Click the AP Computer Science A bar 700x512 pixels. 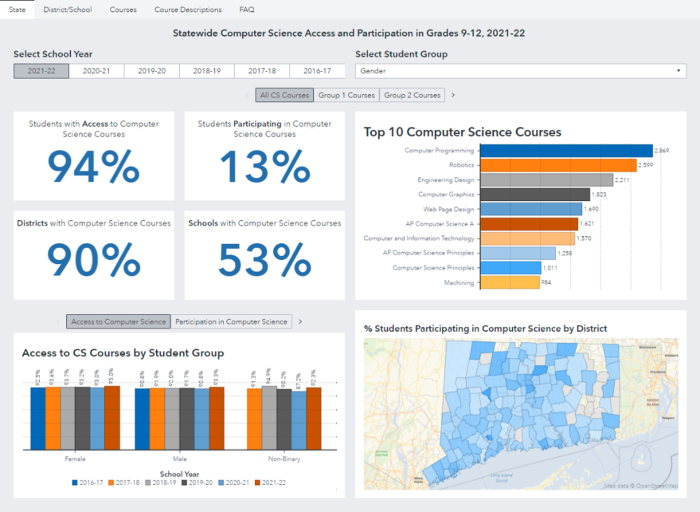click(512, 224)
